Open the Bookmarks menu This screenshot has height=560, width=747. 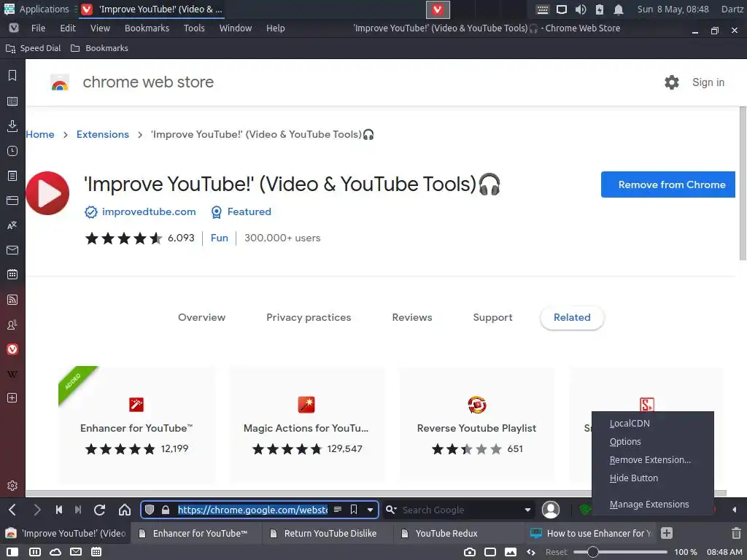(x=147, y=28)
